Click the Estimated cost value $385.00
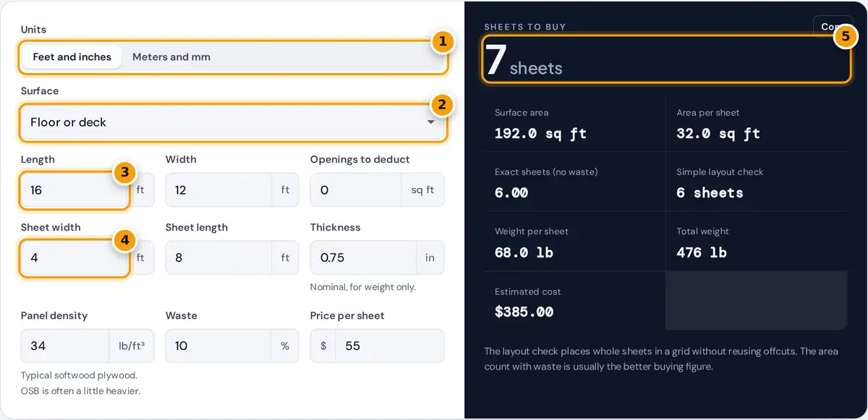Viewport: 868px width, 420px height. tap(524, 312)
